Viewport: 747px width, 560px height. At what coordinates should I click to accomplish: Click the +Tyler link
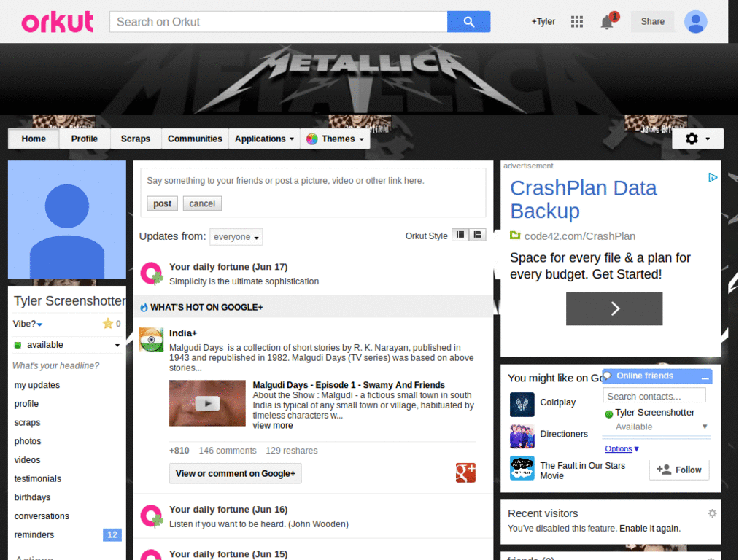tap(543, 21)
